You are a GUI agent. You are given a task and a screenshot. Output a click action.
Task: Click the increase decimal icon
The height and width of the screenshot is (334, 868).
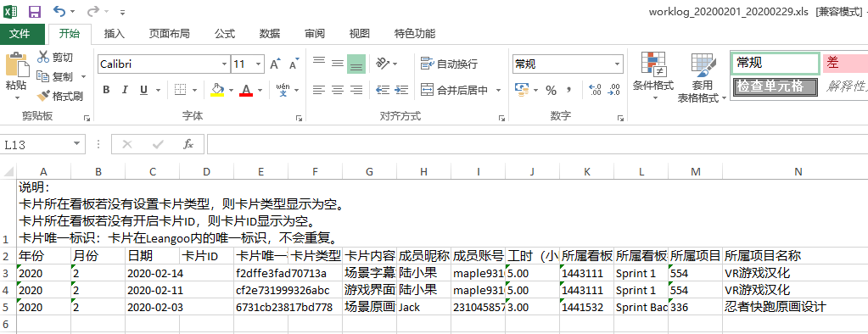point(595,90)
